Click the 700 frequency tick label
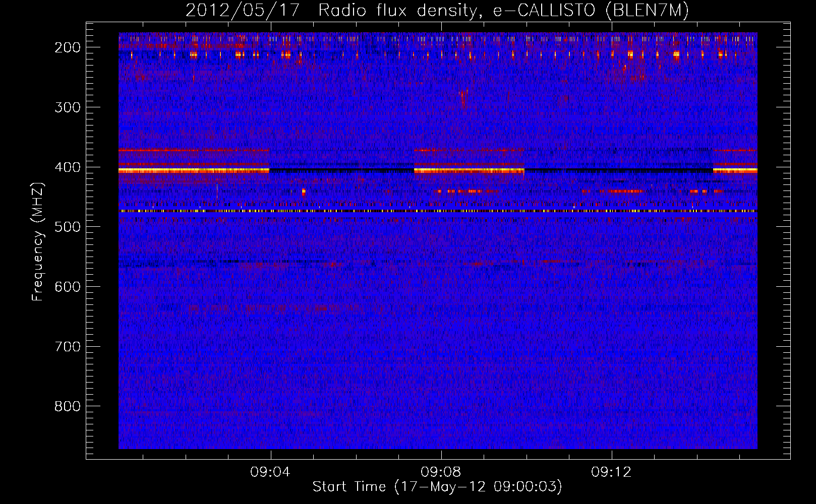Image resolution: width=816 pixels, height=504 pixels. click(68, 347)
